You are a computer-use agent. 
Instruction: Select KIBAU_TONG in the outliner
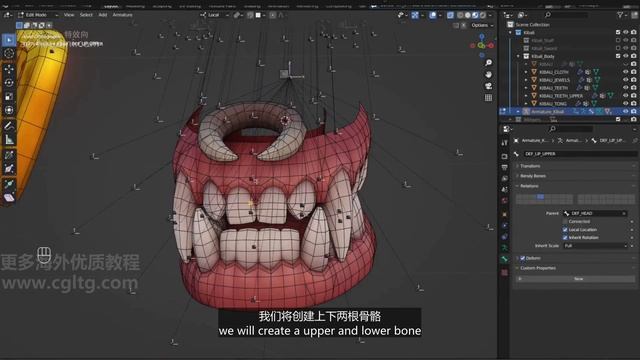click(552, 104)
